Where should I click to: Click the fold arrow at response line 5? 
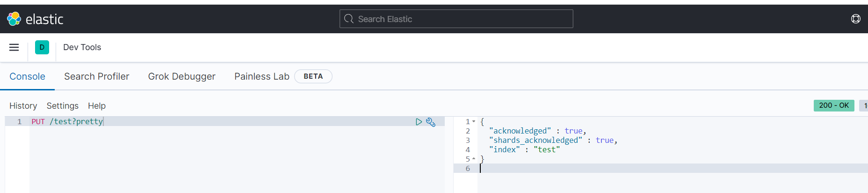pos(474,159)
